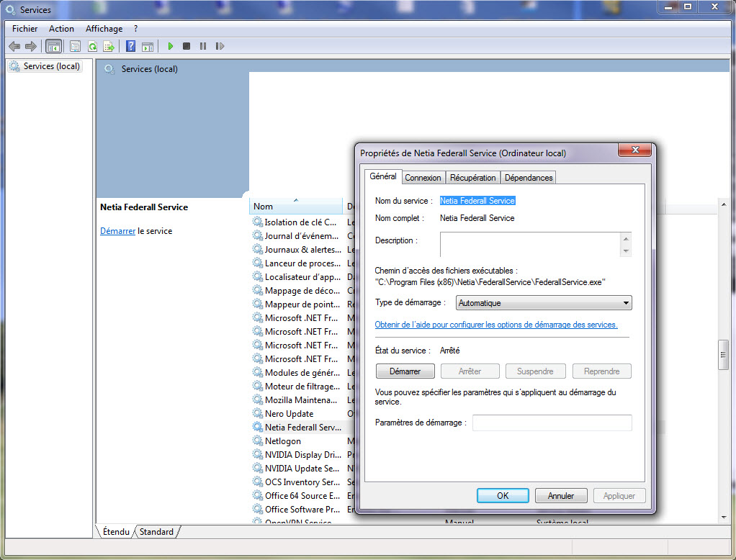Click the Properties toolbar icon
This screenshot has width=736, height=560.
click(x=75, y=47)
